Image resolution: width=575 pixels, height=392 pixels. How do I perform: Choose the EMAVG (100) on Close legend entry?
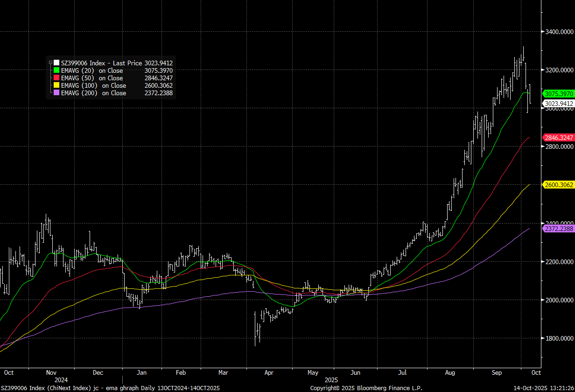[93, 85]
